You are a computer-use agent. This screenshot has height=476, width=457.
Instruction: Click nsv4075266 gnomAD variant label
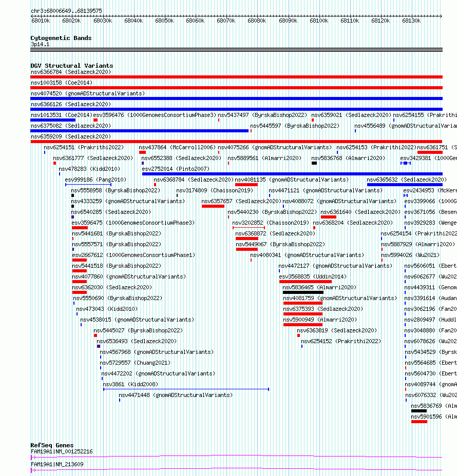(x=275, y=147)
